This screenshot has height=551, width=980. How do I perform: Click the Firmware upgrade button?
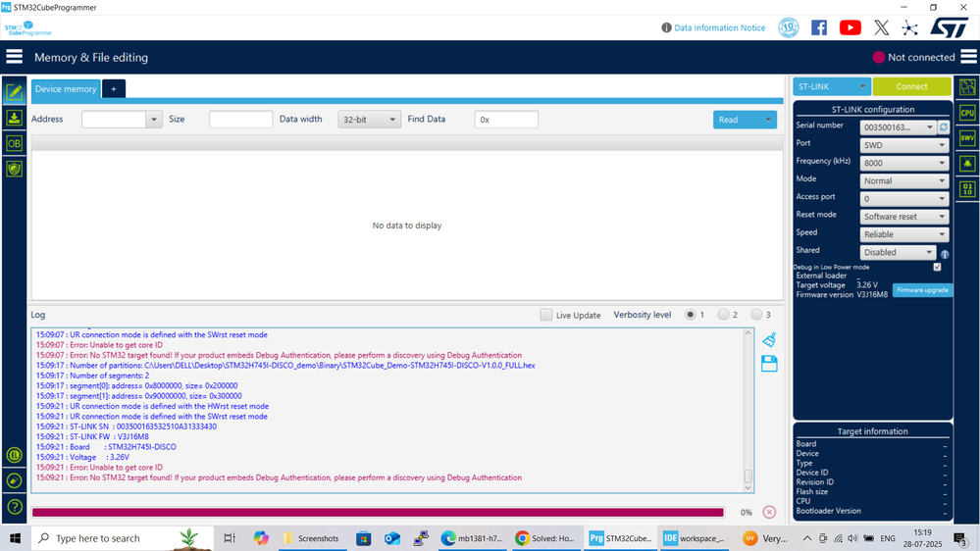click(x=922, y=290)
